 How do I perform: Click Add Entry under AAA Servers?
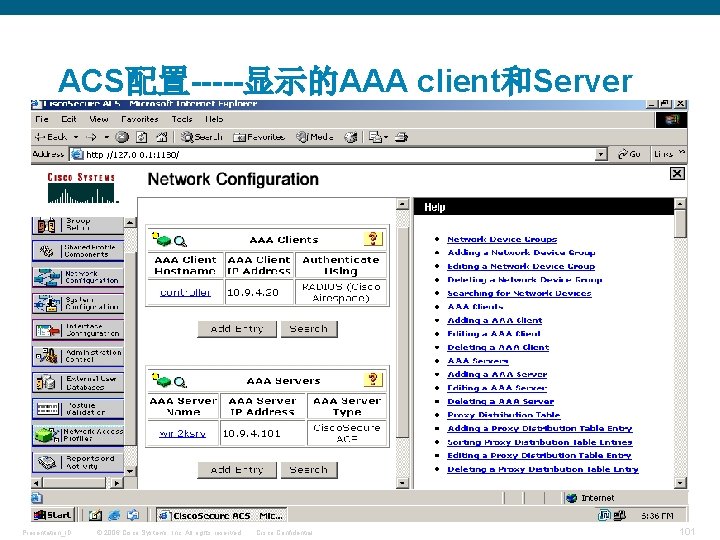coord(237,470)
